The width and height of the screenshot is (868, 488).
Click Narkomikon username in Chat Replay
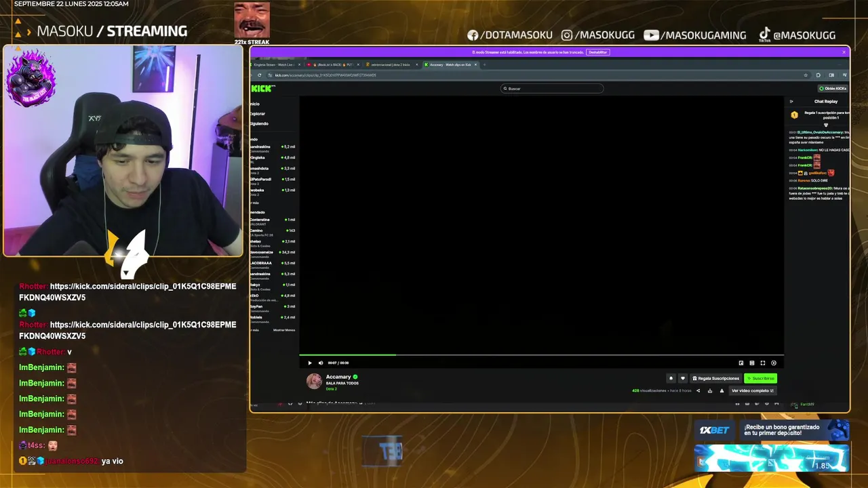click(x=808, y=150)
